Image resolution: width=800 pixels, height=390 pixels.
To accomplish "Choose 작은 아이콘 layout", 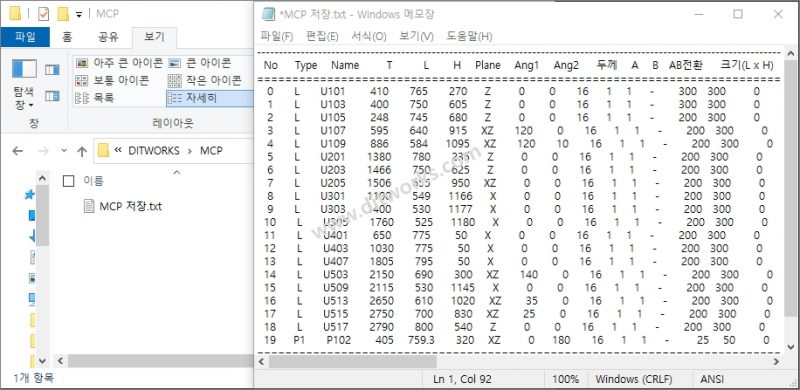I will (x=205, y=81).
